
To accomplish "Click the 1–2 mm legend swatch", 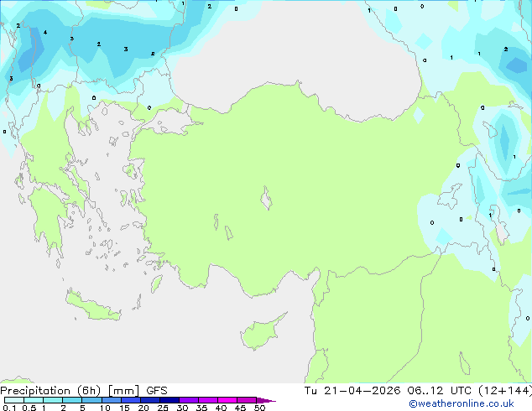I will pos(53,400).
